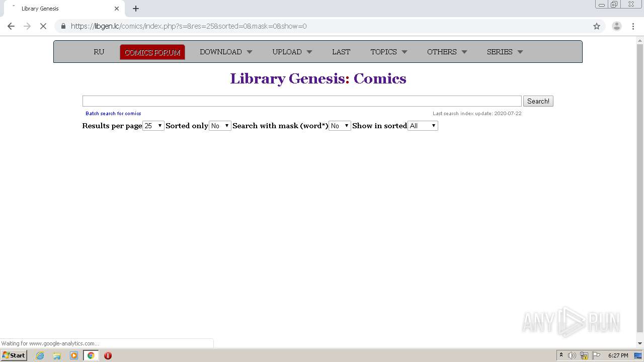This screenshot has height=362, width=644.
Task: Select the Chrome taskbar icon
Action: click(91, 355)
